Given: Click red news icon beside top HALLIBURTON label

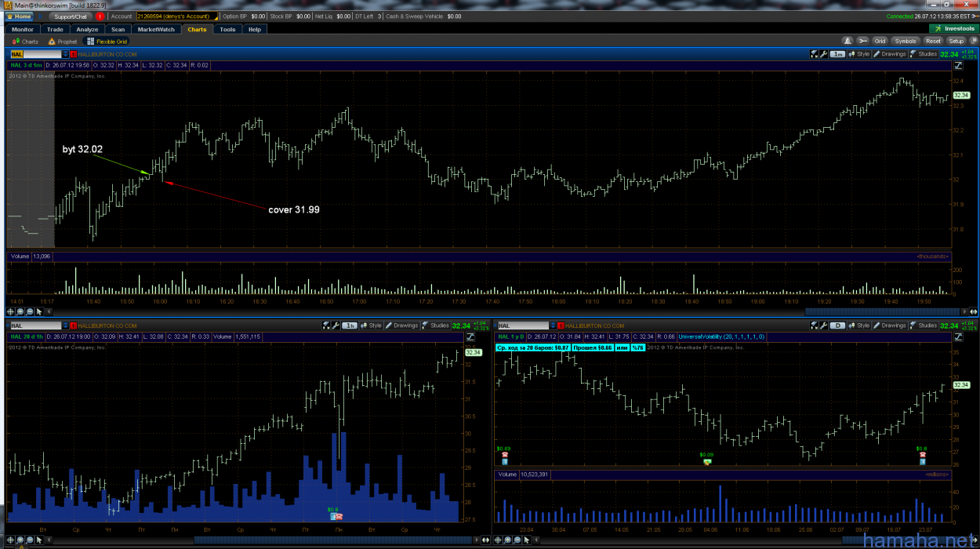Looking at the screenshot, I should [x=74, y=54].
